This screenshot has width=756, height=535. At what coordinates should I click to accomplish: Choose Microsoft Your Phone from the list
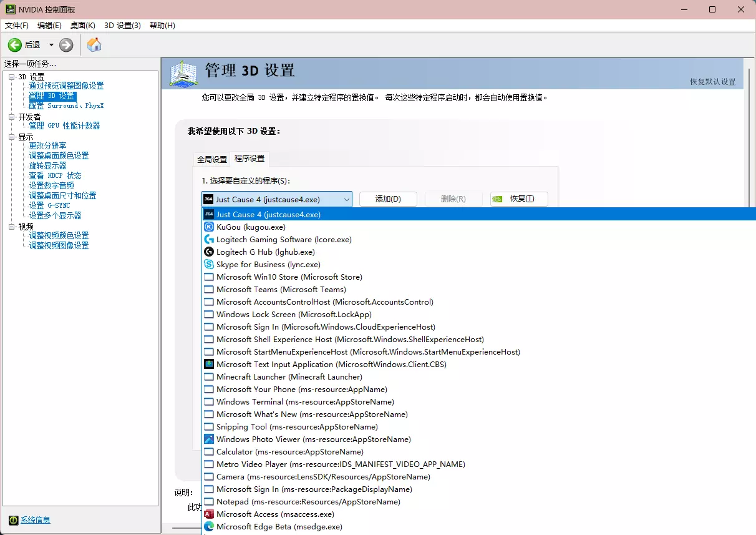click(479, 389)
